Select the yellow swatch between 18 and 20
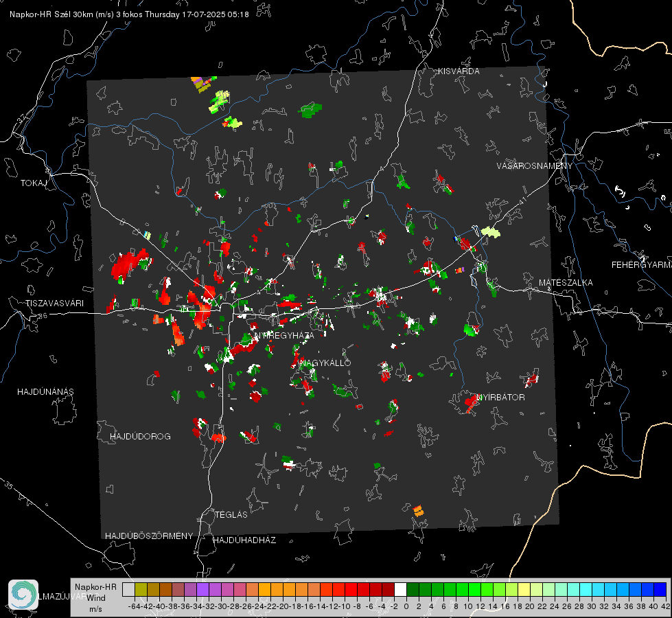The width and height of the screenshot is (672, 618). (x=524, y=589)
